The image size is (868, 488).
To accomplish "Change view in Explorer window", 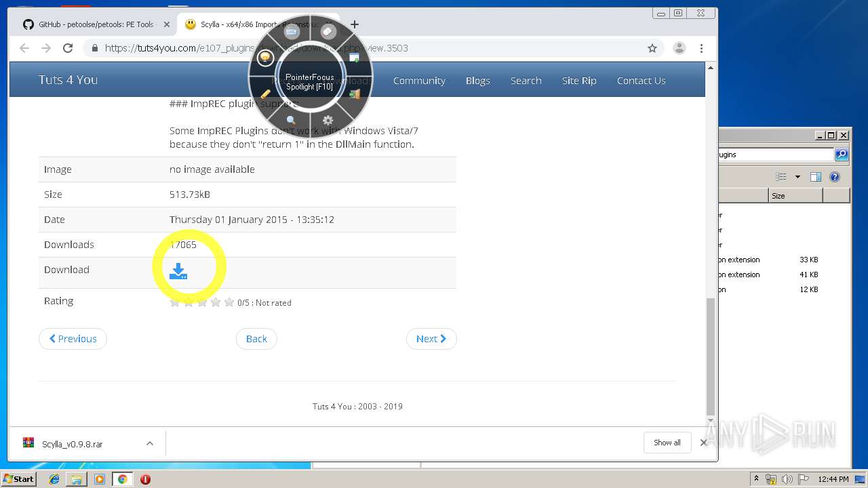I will click(x=781, y=177).
